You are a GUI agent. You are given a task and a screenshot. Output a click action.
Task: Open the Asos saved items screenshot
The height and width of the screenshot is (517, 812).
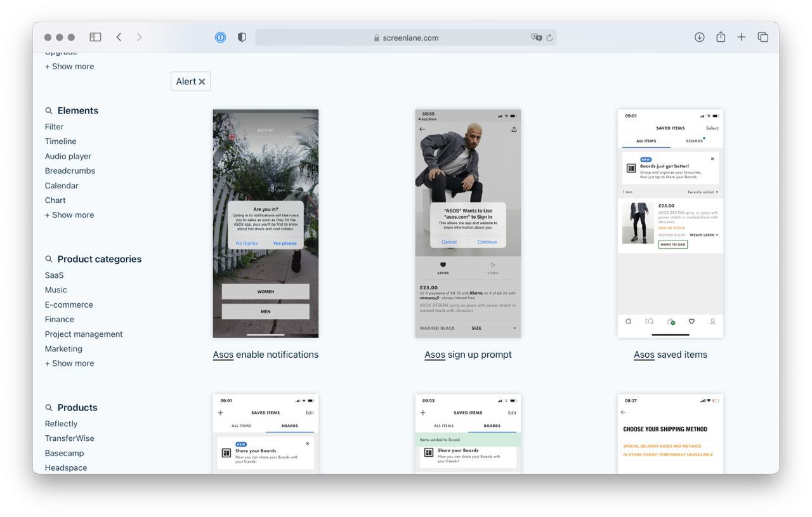pos(671,223)
